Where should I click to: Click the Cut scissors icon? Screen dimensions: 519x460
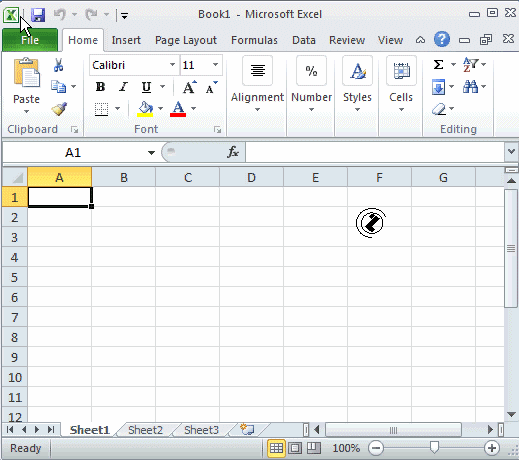pos(58,65)
